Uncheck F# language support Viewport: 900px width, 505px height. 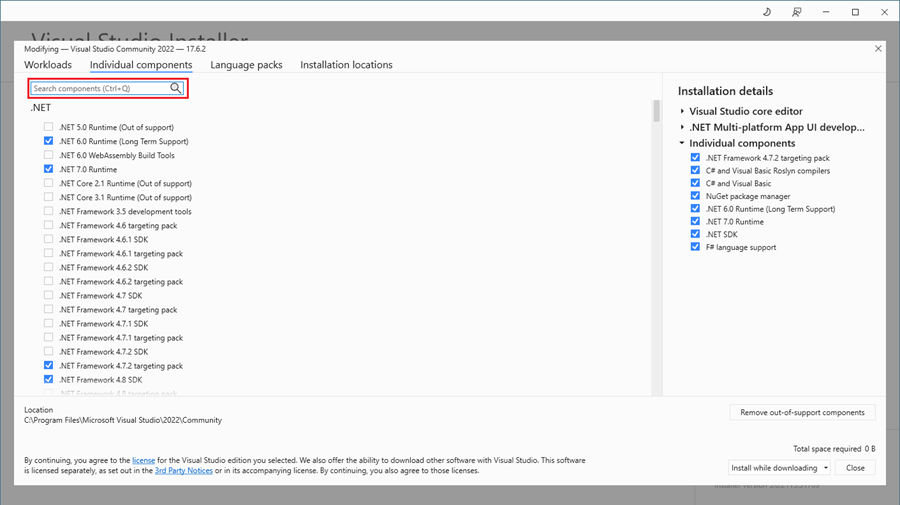695,247
